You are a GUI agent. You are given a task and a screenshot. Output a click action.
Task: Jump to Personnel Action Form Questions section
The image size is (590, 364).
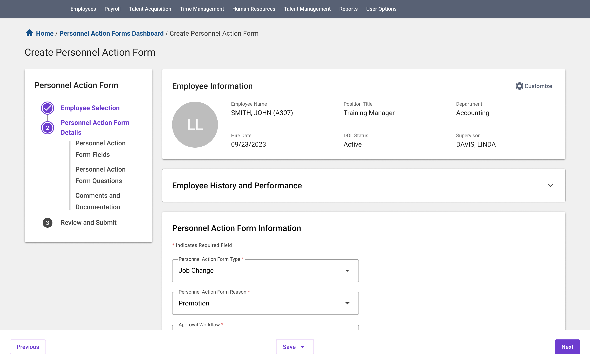100,175
